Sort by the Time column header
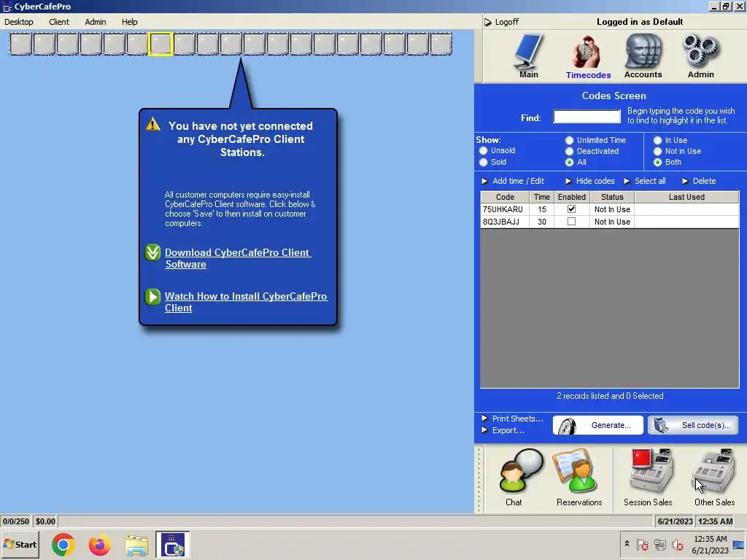Screen dimensions: 747x560 pyautogui.click(x=542, y=197)
